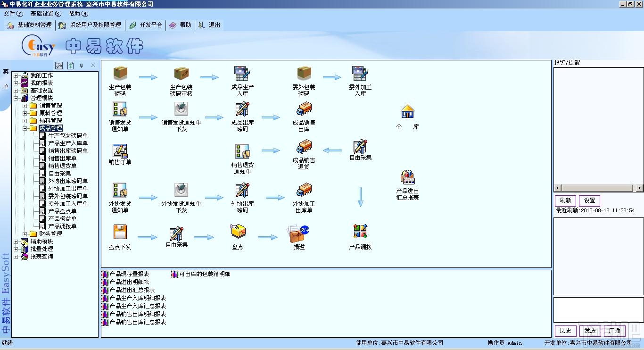This screenshot has height=350, width=644.
Task: Pin the menu panel with pushpin
Action: pyautogui.click(x=81, y=66)
